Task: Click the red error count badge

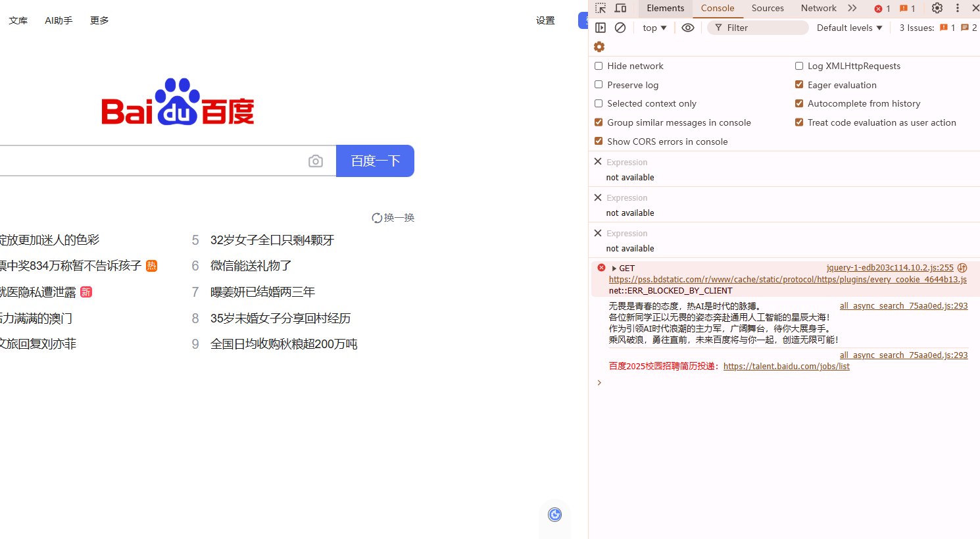Action: click(x=882, y=9)
